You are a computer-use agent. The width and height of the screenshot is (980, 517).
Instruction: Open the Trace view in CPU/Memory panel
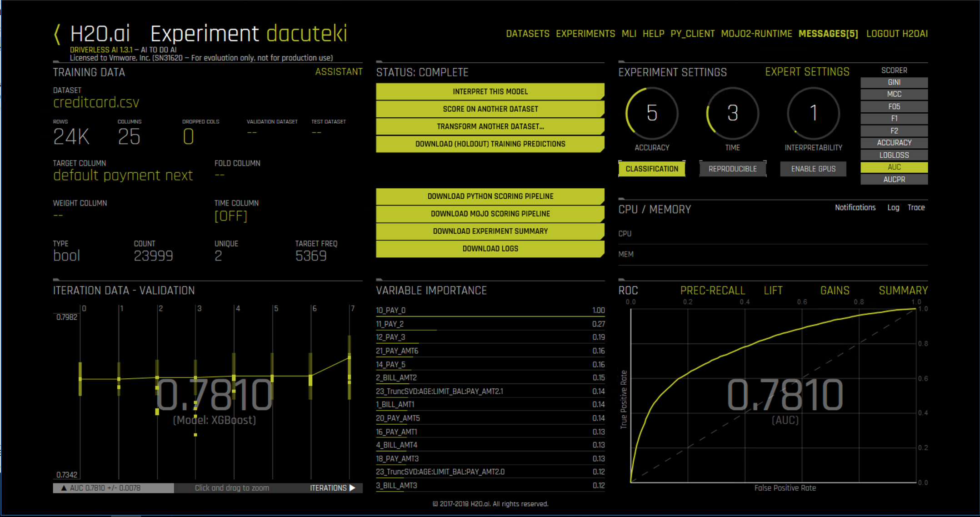[x=916, y=207]
